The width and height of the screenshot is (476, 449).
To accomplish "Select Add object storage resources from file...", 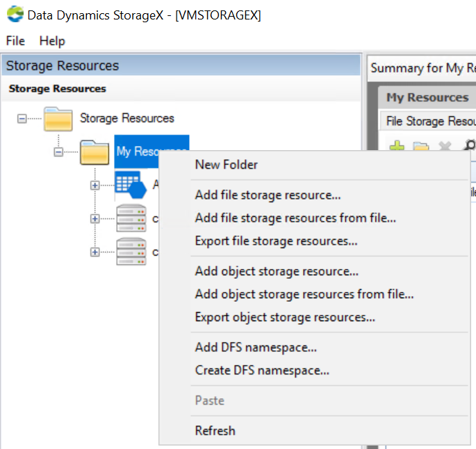I will tap(315, 294).
